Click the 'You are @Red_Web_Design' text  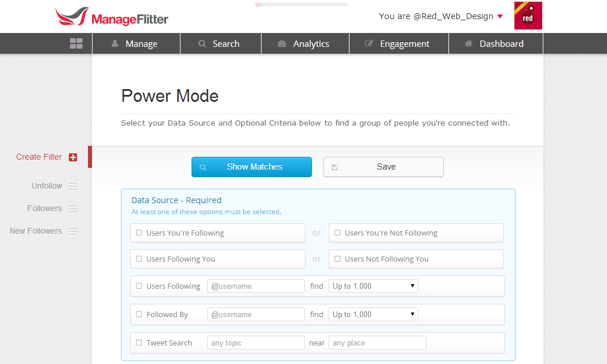pyautogui.click(x=436, y=16)
